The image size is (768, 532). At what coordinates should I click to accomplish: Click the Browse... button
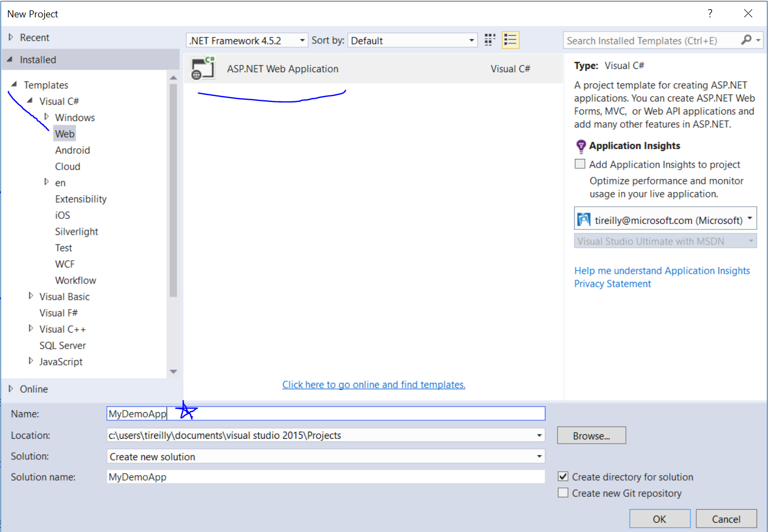pos(592,435)
